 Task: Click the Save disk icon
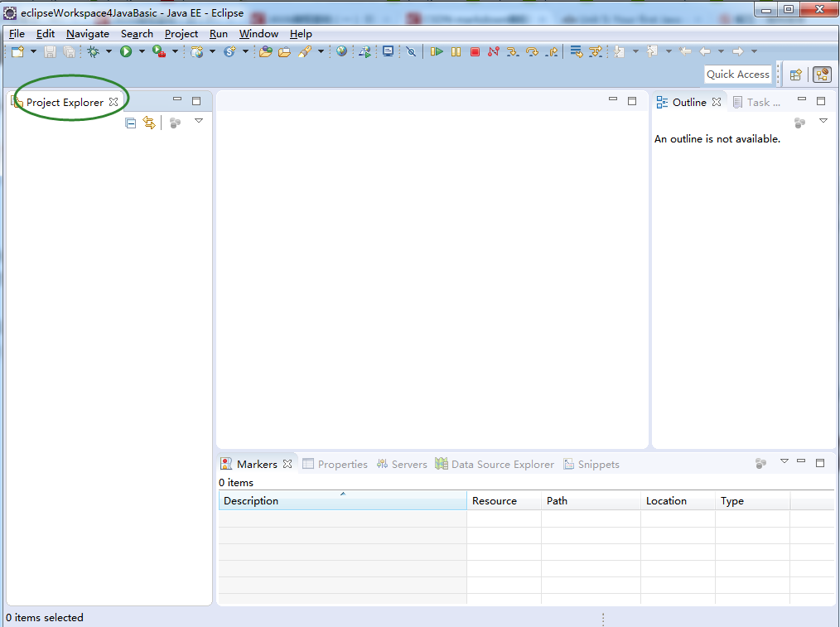pos(50,51)
